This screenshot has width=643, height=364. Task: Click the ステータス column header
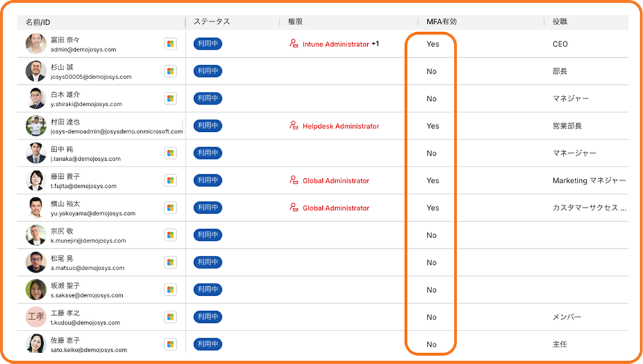pos(212,22)
